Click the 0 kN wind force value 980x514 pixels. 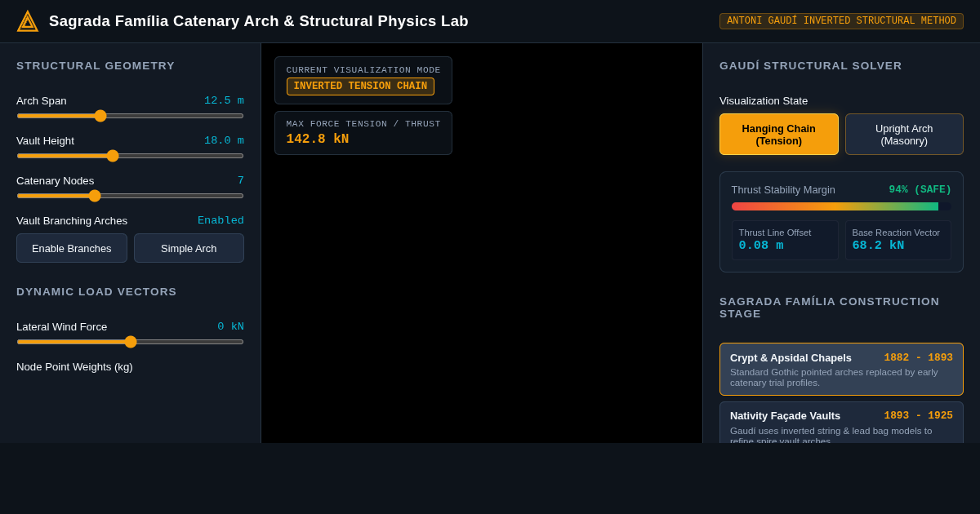(230, 327)
